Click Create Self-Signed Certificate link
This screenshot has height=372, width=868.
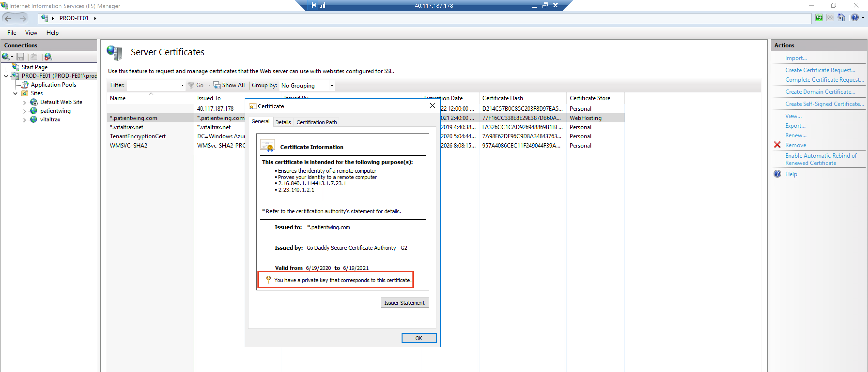[824, 104]
